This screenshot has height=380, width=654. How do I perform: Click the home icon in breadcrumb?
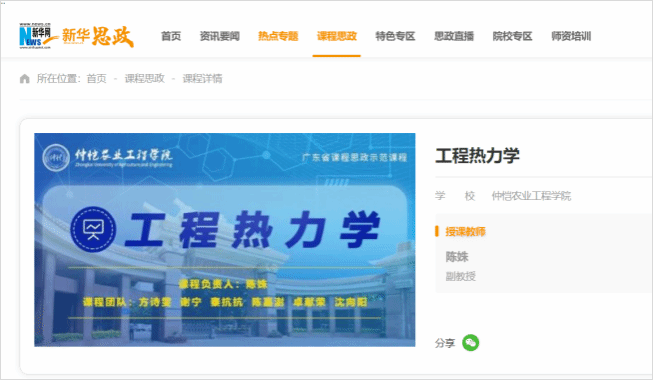click(x=25, y=78)
